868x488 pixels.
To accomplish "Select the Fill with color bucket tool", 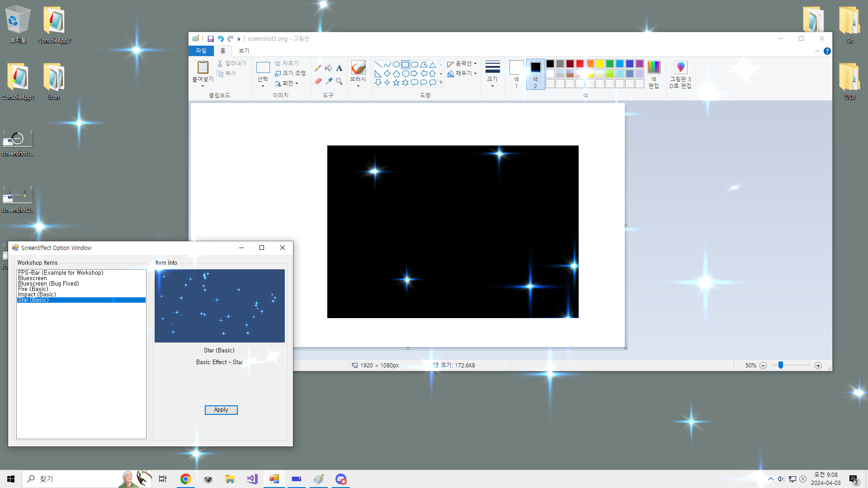I will pos(328,68).
